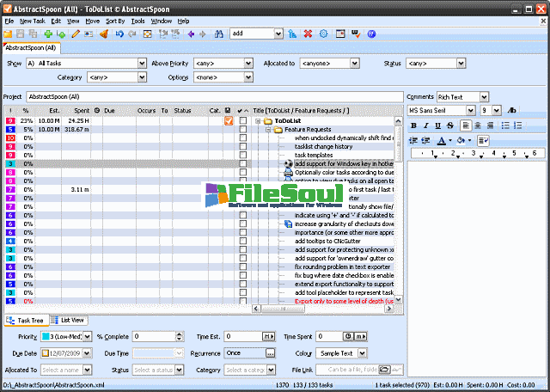
Task: Check off 'add tooltips to CNcGutter' task
Action: click(242, 241)
